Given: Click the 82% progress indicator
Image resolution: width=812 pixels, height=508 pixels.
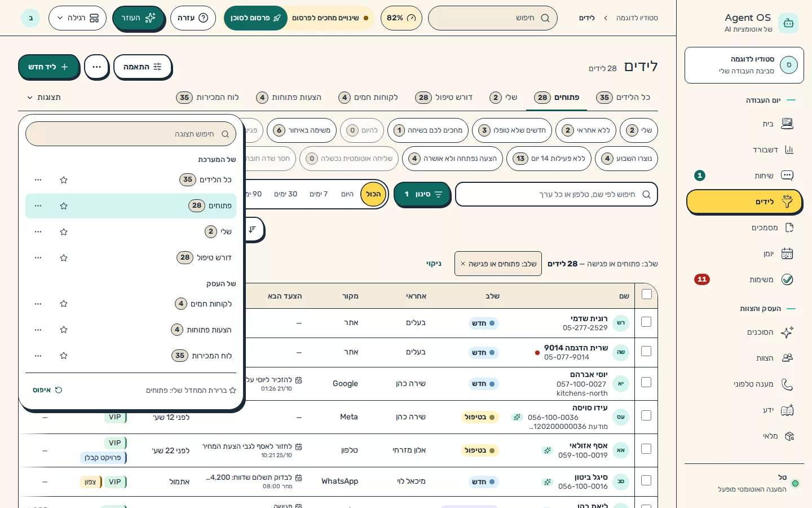Looking at the screenshot, I should pyautogui.click(x=401, y=18).
